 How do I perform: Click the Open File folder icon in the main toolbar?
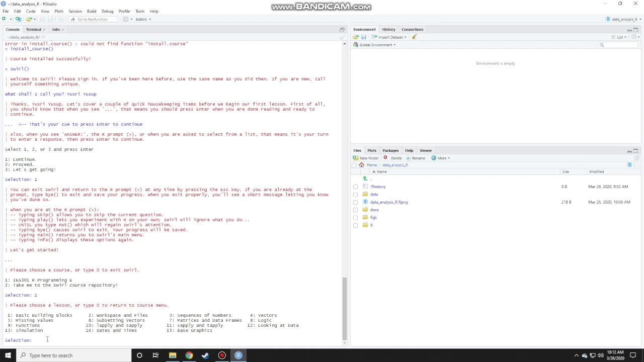[29, 19]
